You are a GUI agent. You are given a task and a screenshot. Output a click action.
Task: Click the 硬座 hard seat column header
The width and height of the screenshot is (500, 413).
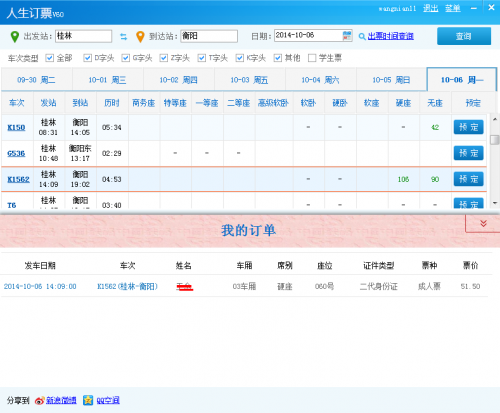(403, 103)
